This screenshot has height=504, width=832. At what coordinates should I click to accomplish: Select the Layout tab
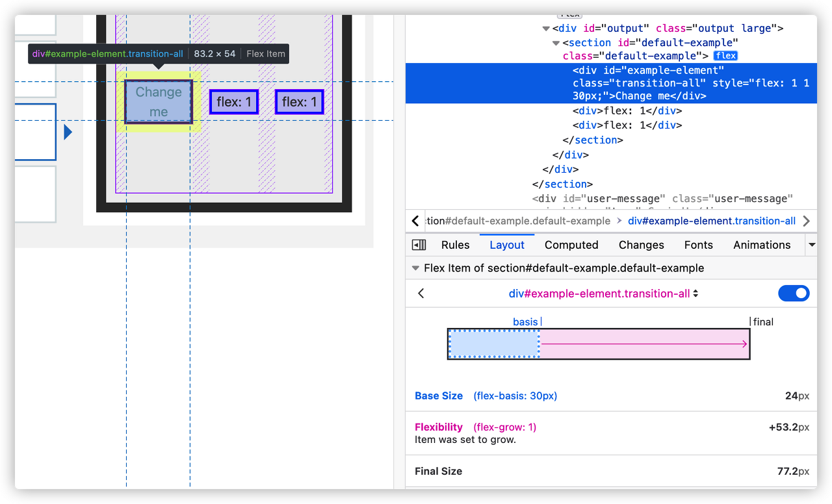(x=507, y=245)
